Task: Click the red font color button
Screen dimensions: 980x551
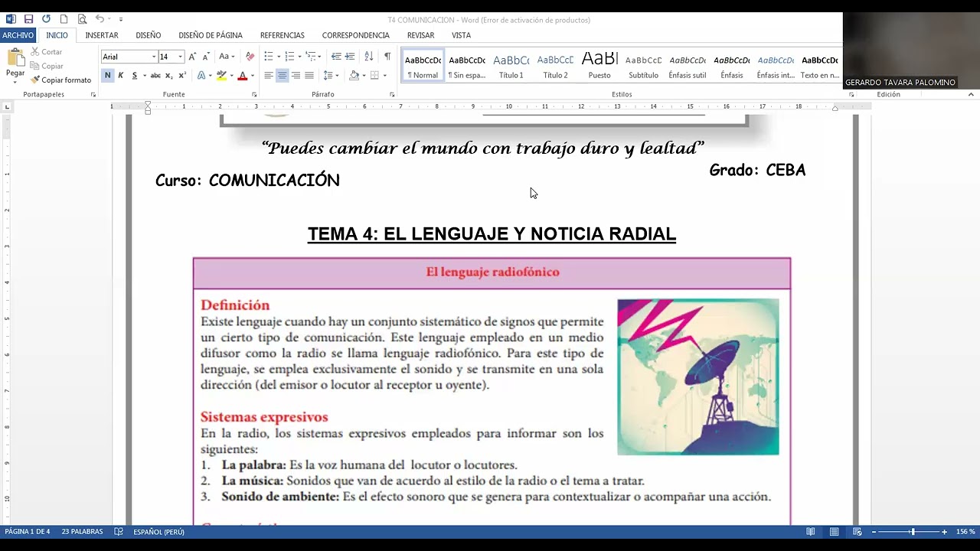Action: (243, 76)
